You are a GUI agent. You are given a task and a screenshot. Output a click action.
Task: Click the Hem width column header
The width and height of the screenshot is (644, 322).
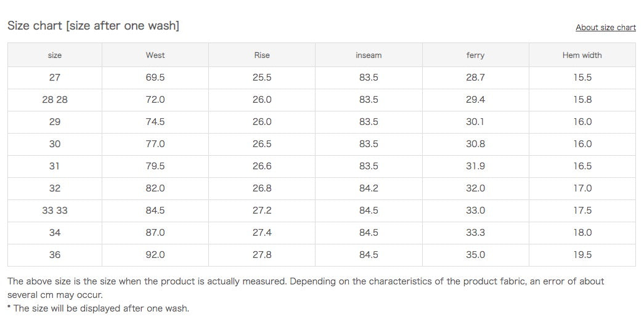tap(582, 55)
